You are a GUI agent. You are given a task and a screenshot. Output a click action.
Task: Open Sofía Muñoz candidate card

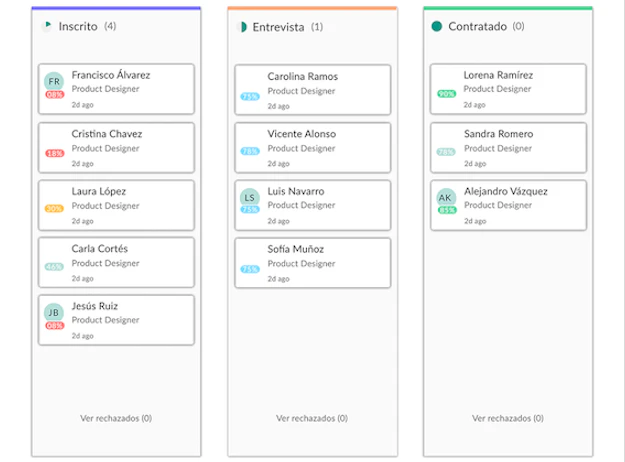312,263
